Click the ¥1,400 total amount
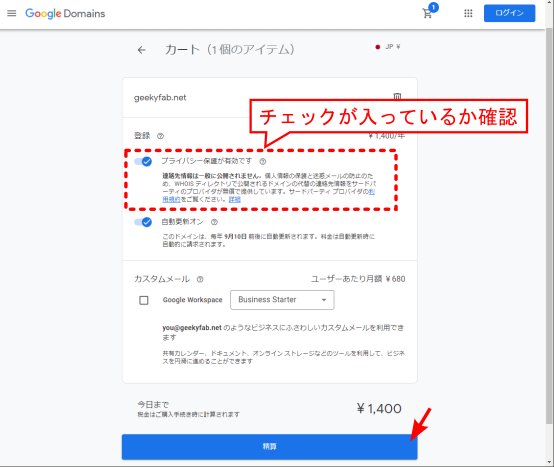Screen dimensions: 554x467 [379, 409]
